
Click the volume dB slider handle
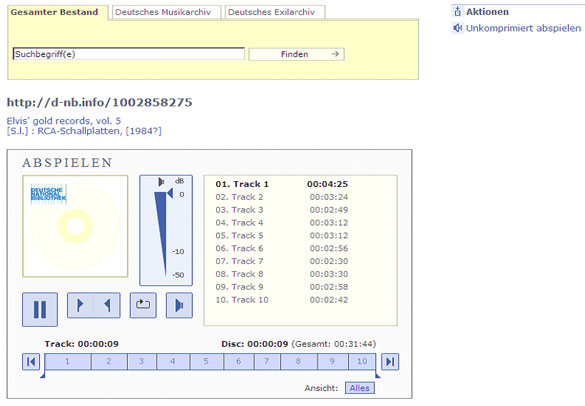tap(170, 193)
